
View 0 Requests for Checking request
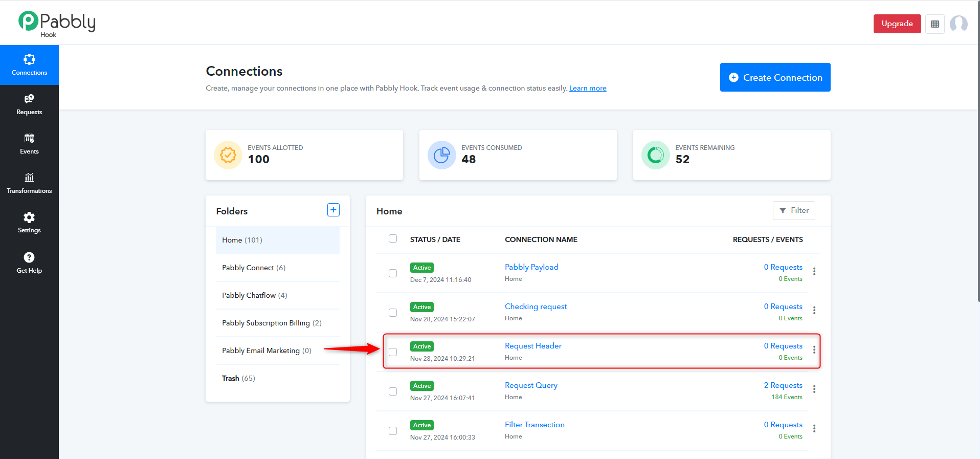pos(783,307)
